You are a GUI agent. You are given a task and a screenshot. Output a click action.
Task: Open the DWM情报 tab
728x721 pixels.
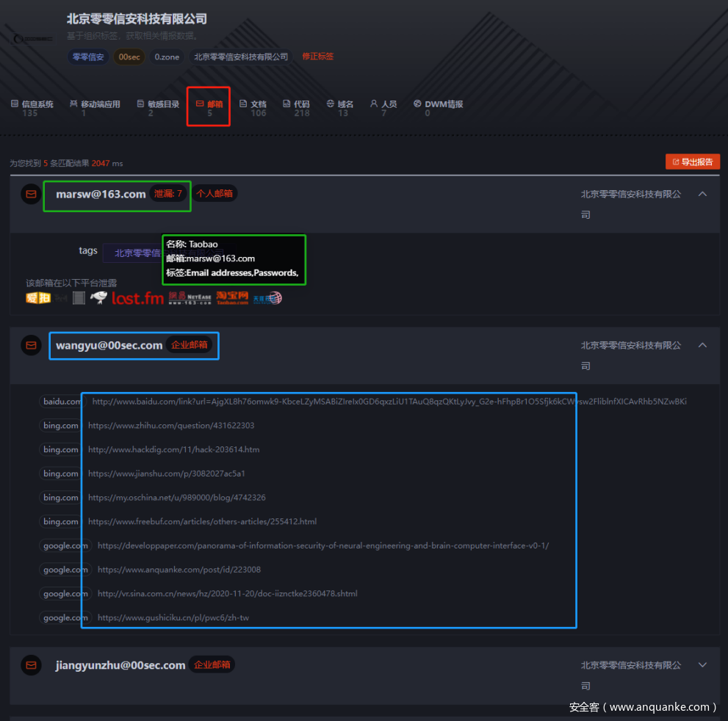click(x=439, y=108)
